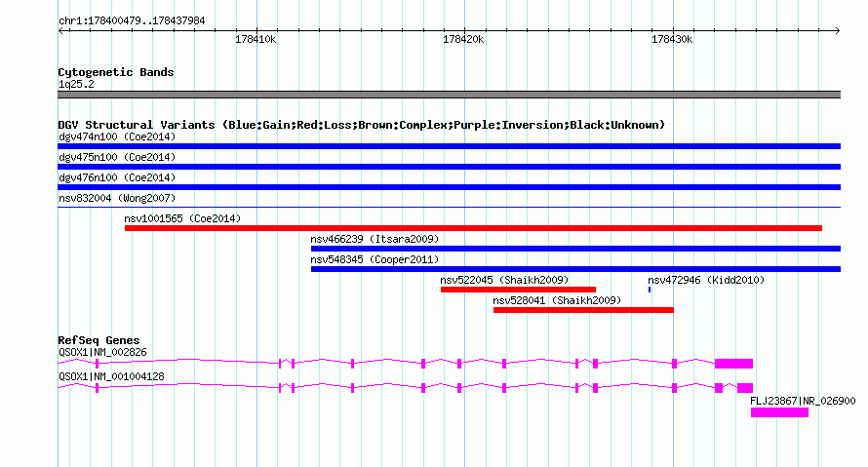Open the nsv528041 (Shaikh2009) red loss bar
The image size is (868, 467).
[x=583, y=310]
